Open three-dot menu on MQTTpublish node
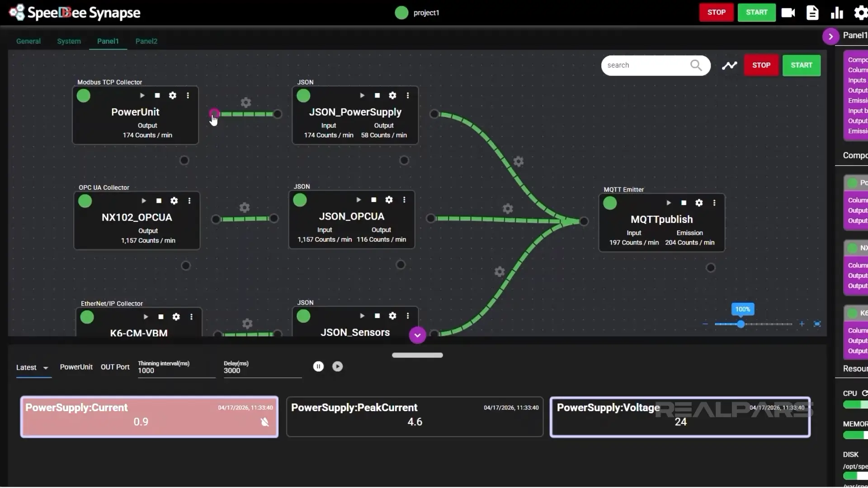The image size is (868, 488). coord(714,203)
